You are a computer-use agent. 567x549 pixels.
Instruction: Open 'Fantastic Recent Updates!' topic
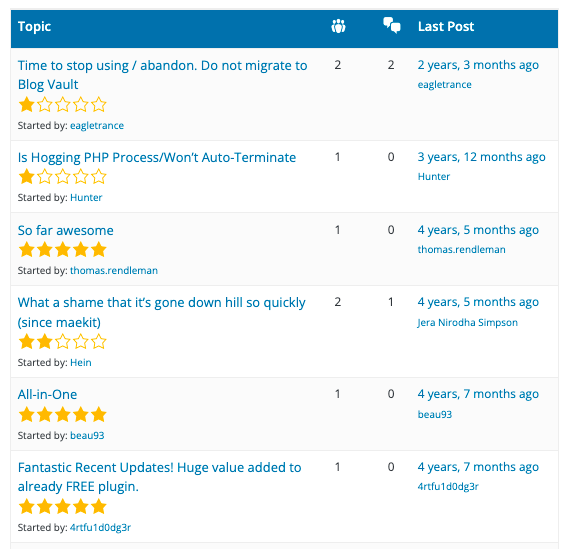coord(159,477)
